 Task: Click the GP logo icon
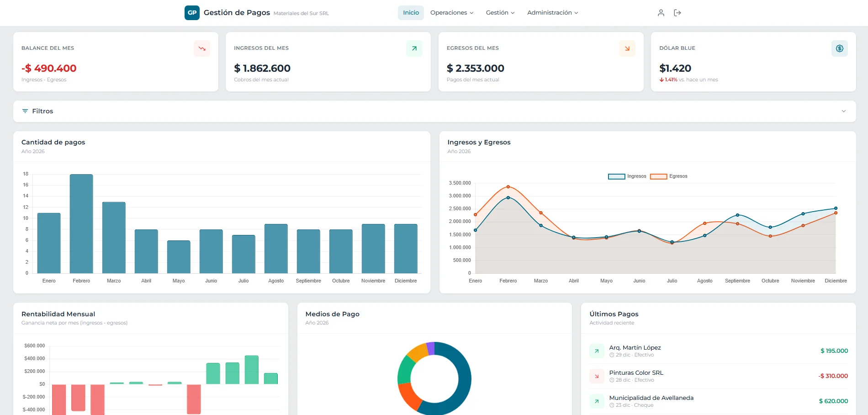(192, 13)
